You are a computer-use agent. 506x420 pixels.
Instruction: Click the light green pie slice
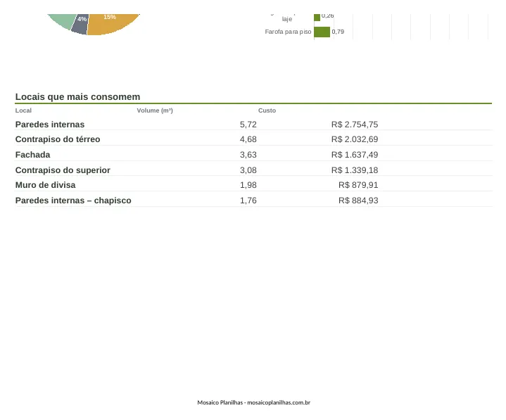(x=65, y=20)
